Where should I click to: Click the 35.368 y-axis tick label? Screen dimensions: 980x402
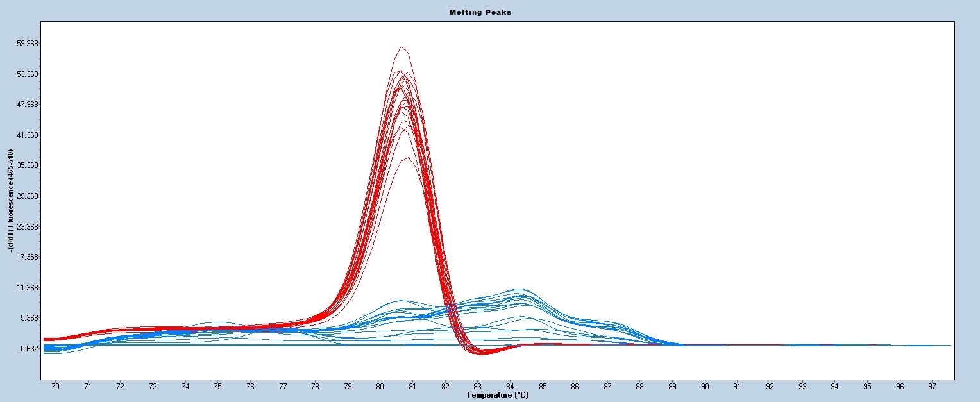pyautogui.click(x=28, y=165)
